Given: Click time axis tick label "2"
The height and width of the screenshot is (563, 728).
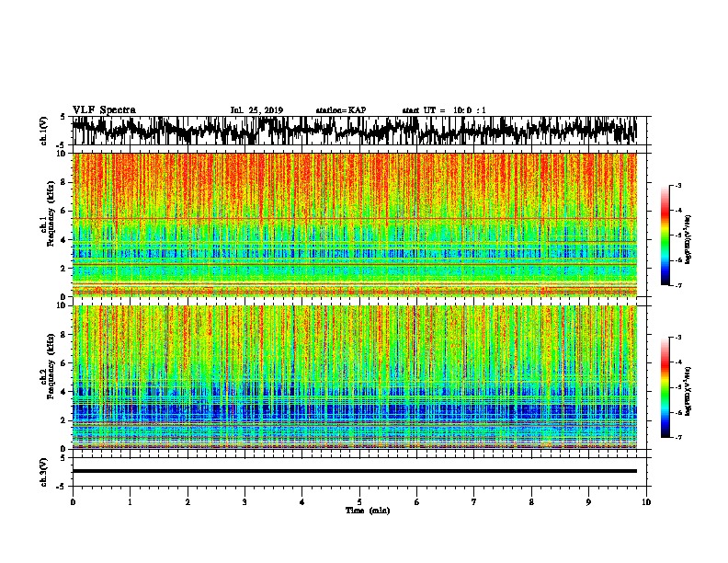Looking at the screenshot, I should pos(188,502).
